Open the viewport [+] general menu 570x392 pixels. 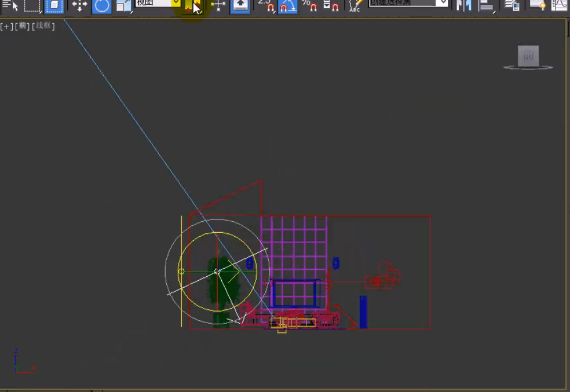coord(6,26)
